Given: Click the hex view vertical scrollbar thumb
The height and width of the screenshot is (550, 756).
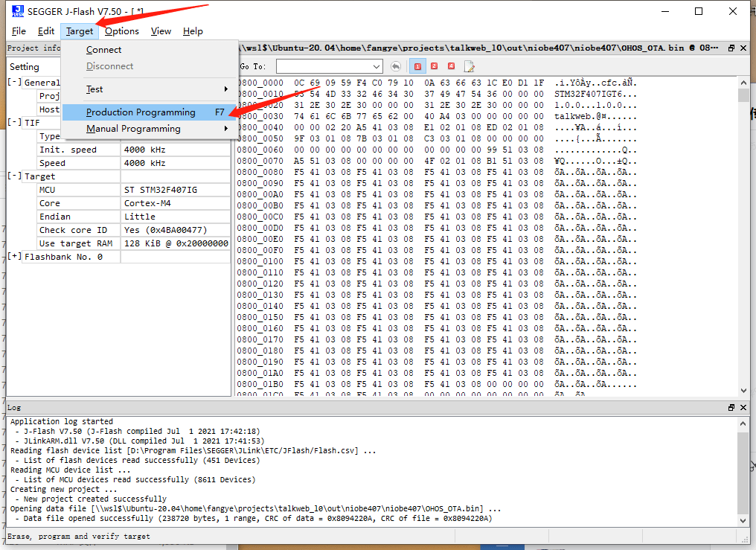Looking at the screenshot, I should (743, 95).
